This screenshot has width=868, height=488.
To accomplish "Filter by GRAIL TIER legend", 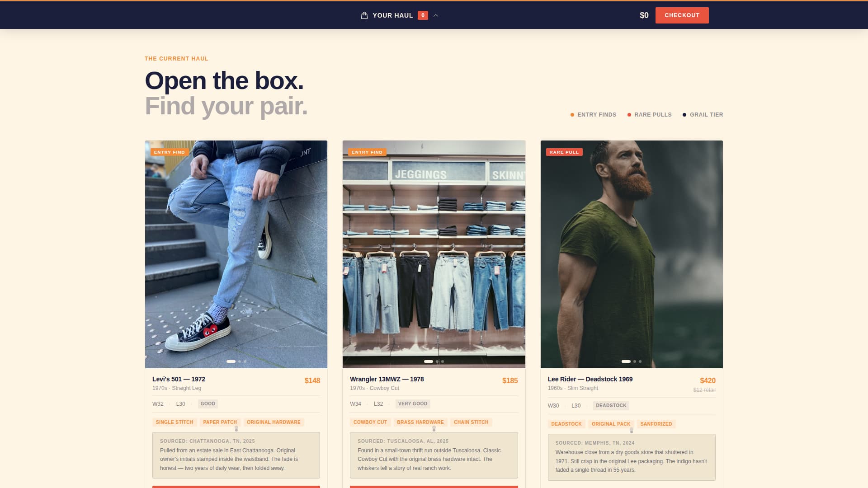I will pos(703,115).
